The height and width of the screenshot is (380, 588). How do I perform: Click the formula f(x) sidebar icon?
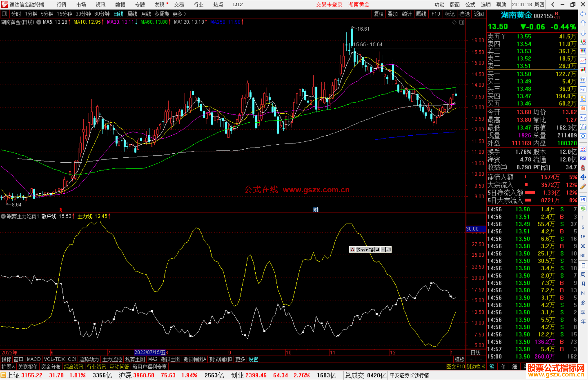(x=583, y=127)
